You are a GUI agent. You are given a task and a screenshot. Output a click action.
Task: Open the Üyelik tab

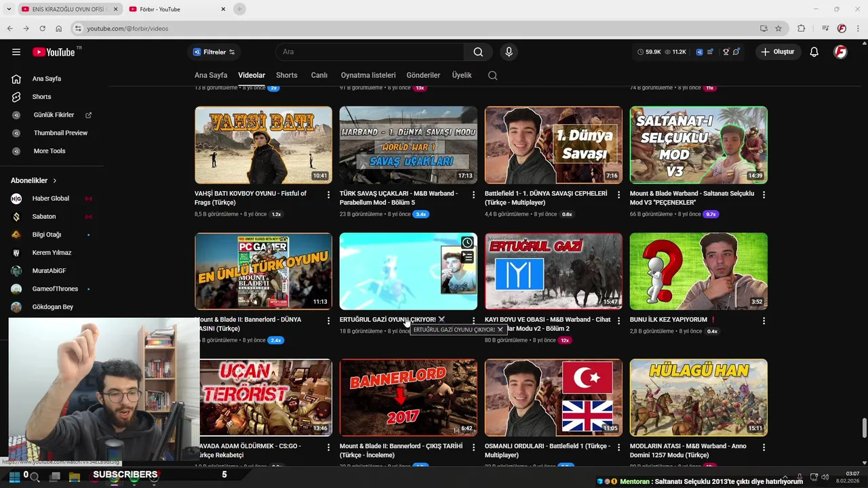click(462, 75)
